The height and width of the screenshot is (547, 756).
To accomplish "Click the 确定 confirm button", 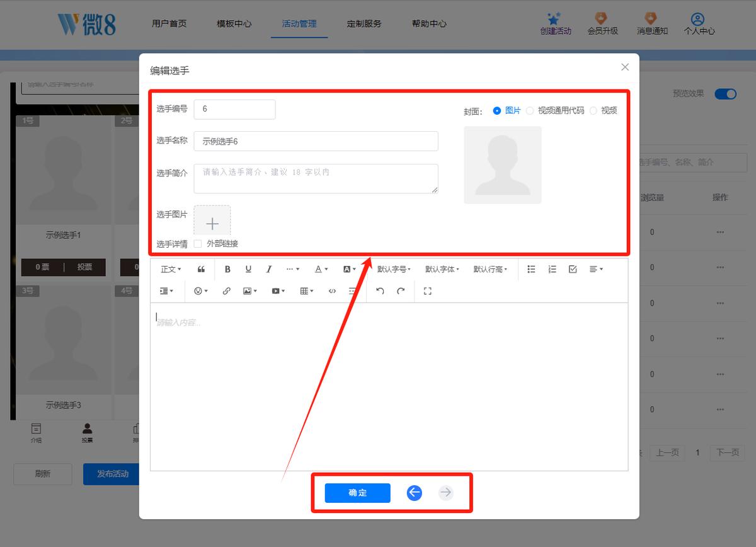I will pyautogui.click(x=357, y=493).
